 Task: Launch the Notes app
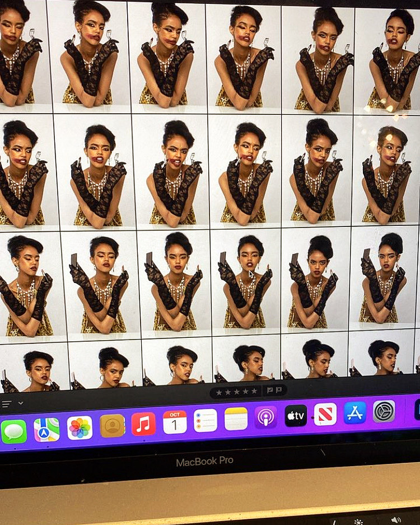pyautogui.click(x=236, y=419)
